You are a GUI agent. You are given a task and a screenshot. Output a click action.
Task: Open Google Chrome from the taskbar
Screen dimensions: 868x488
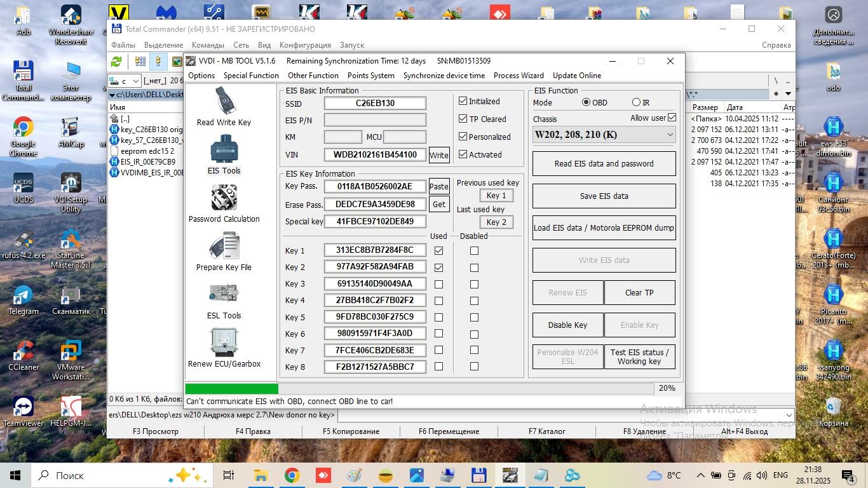pos(292,475)
